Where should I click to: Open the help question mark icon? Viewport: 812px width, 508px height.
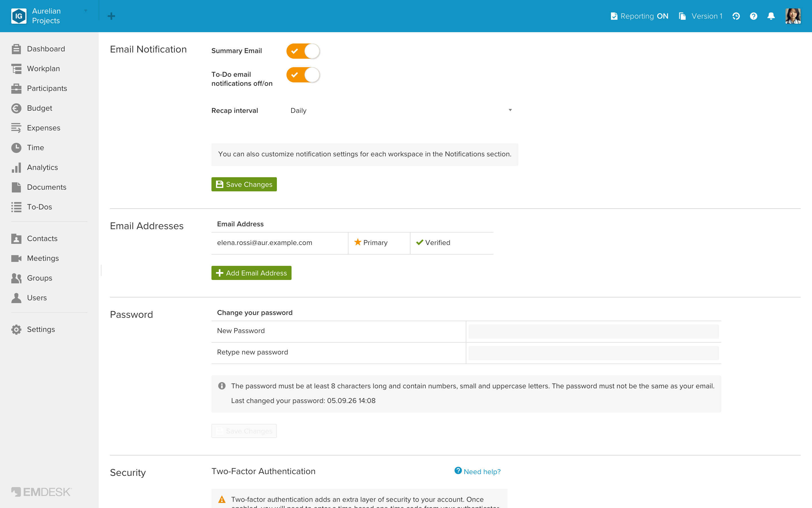(x=753, y=16)
